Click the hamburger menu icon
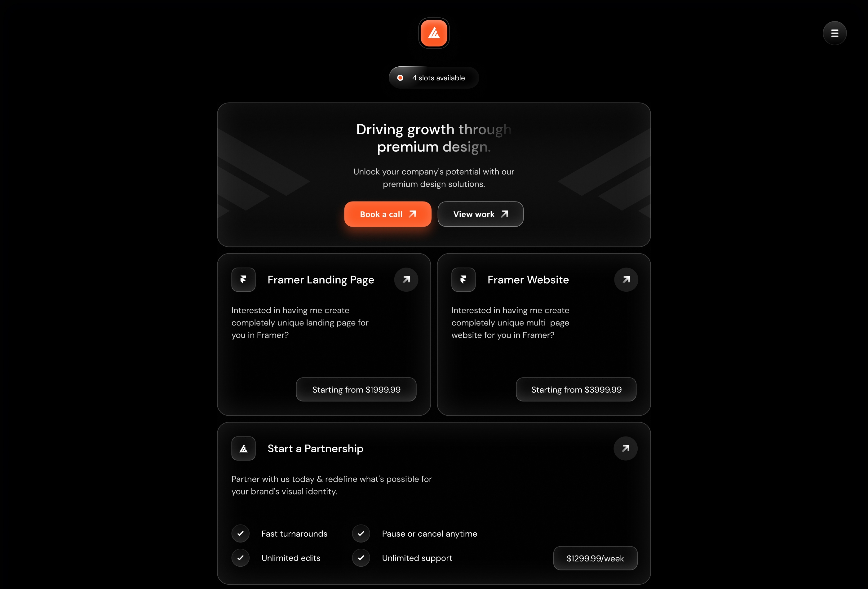The width and height of the screenshot is (868, 589). (835, 33)
